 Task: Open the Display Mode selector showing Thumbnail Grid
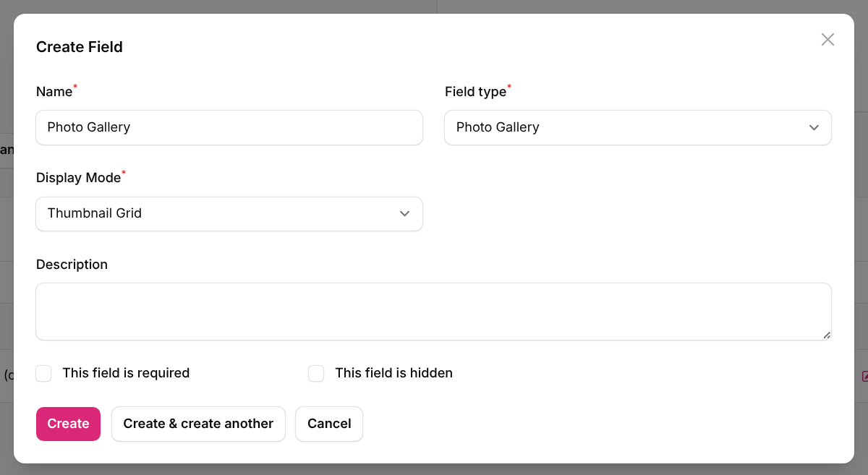[229, 214]
